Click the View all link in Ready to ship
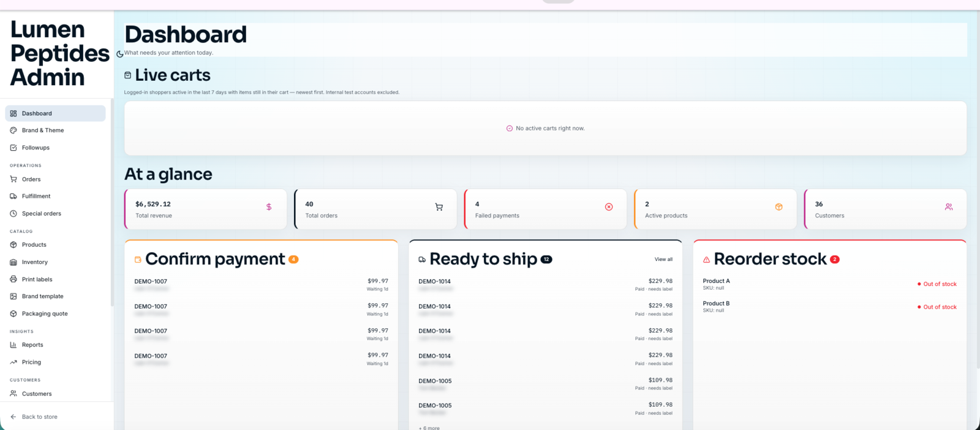The image size is (980, 430). [663, 260]
